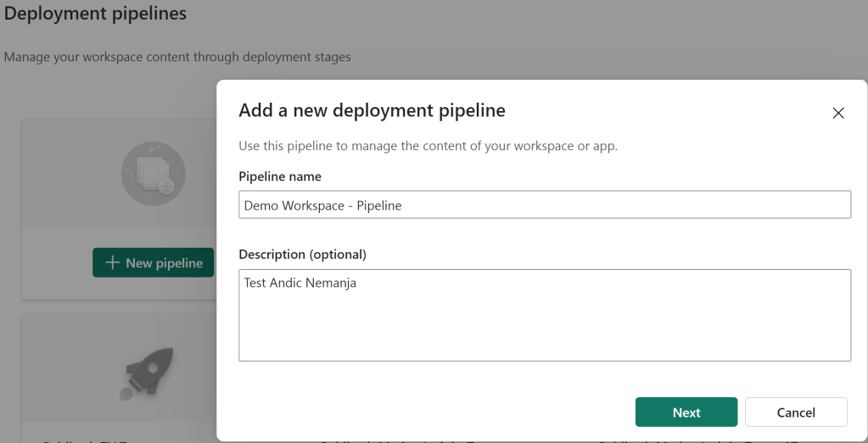This screenshot has width=868, height=443.
Task: Click blank dialog area left of Next button
Action: tap(424, 412)
